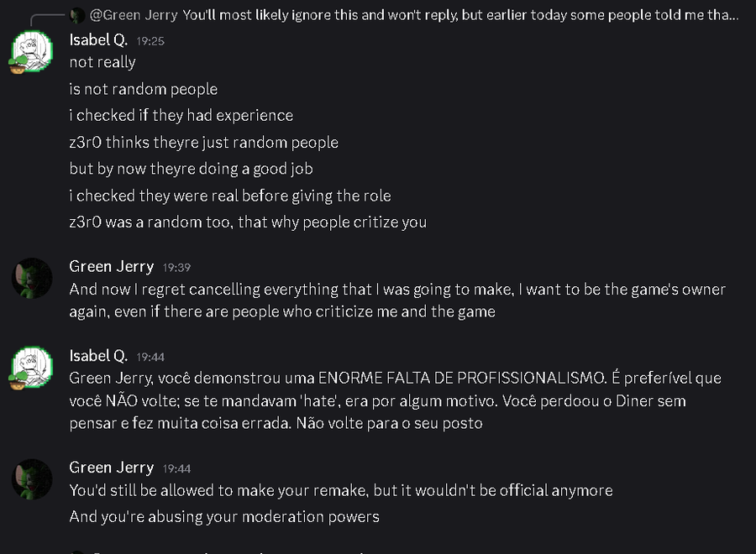Click the 19:25 timestamp
This screenshot has width=756, height=554.
(x=150, y=40)
